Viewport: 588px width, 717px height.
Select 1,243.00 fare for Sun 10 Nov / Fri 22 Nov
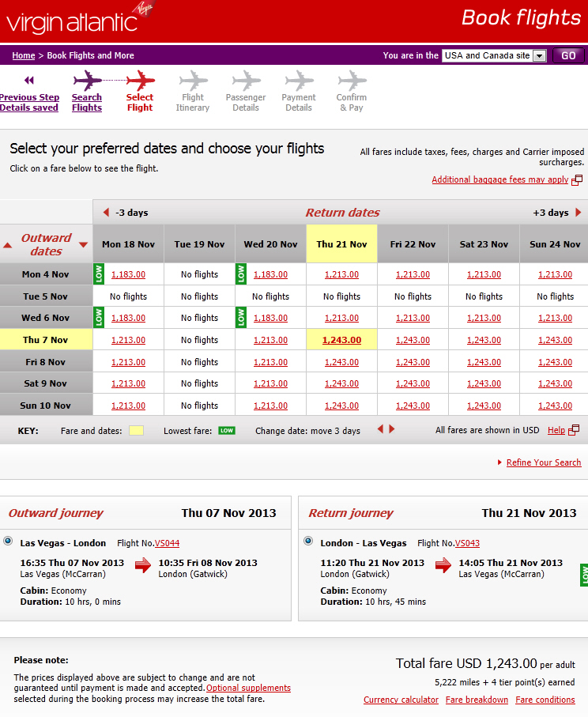click(413, 406)
